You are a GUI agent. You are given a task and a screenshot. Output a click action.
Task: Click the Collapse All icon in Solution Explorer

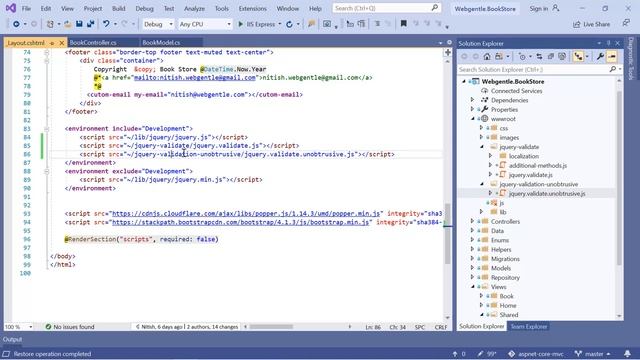tap(551, 57)
